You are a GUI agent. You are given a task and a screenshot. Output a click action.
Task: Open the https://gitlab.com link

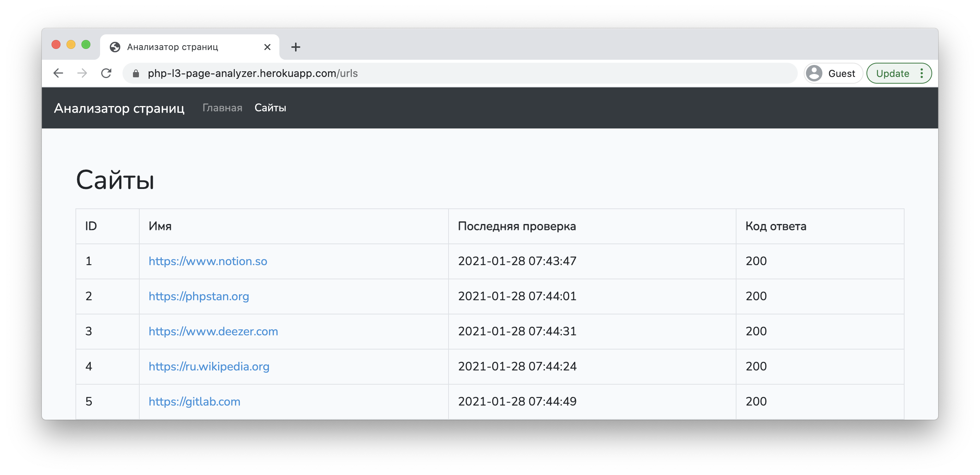pos(195,401)
